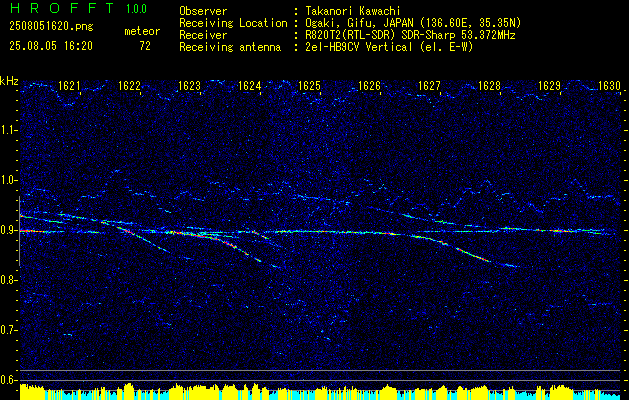Click the 1630 time marker
Viewport: 629px width, 400px height.
(x=609, y=86)
